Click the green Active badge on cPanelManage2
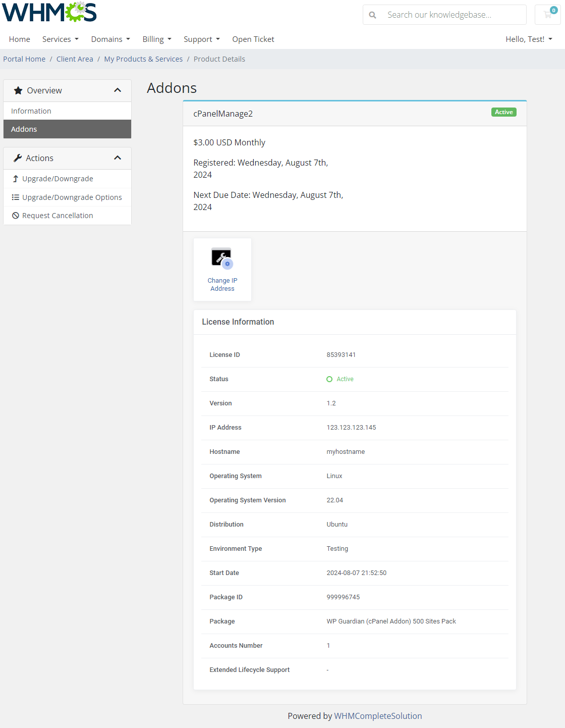 coord(504,112)
